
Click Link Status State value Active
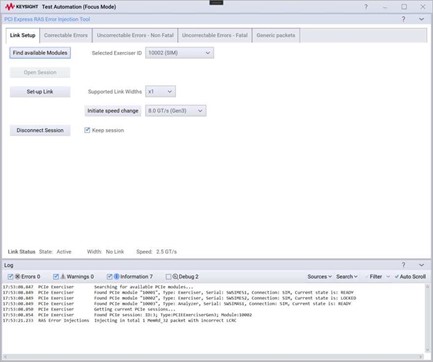pyautogui.click(x=64, y=252)
